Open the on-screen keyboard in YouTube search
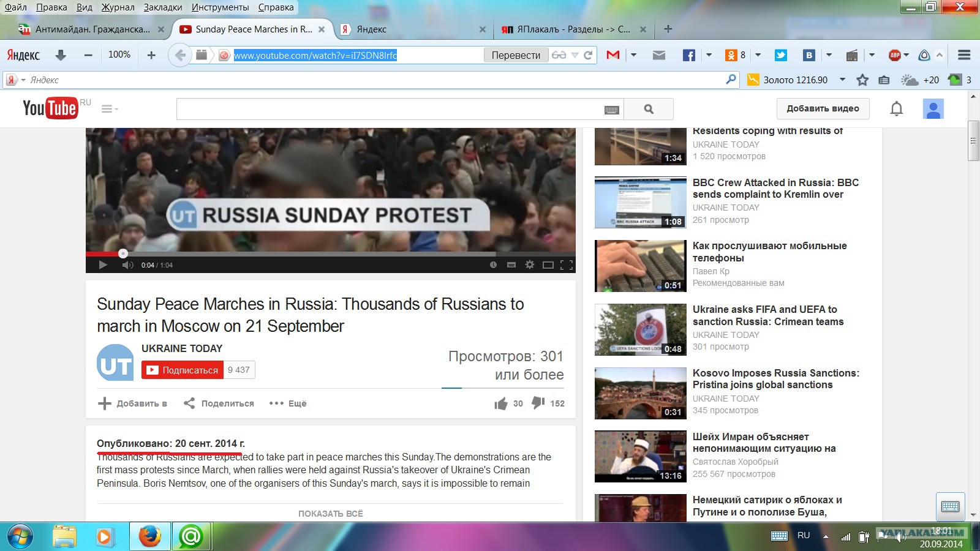 point(611,110)
